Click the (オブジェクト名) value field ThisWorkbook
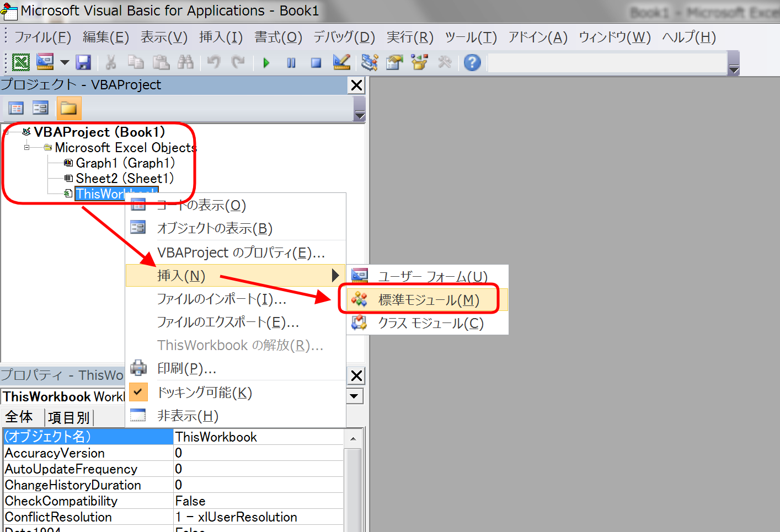Viewport: 780px width, 532px height. [x=258, y=437]
